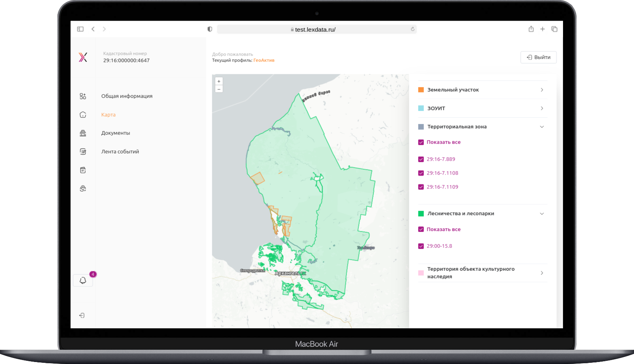The height and width of the screenshot is (364, 634).
Task: Uncheck the 29:16-7.889 zone checkbox
Action: coord(421,159)
